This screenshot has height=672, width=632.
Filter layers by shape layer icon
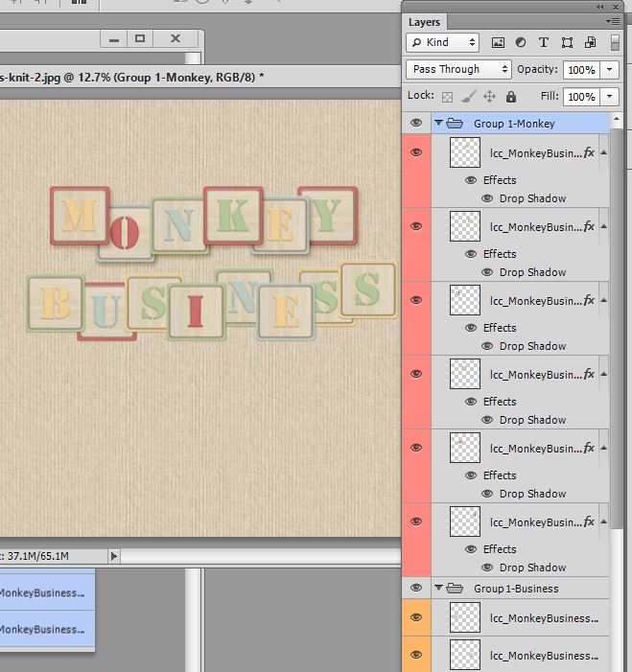tap(567, 42)
